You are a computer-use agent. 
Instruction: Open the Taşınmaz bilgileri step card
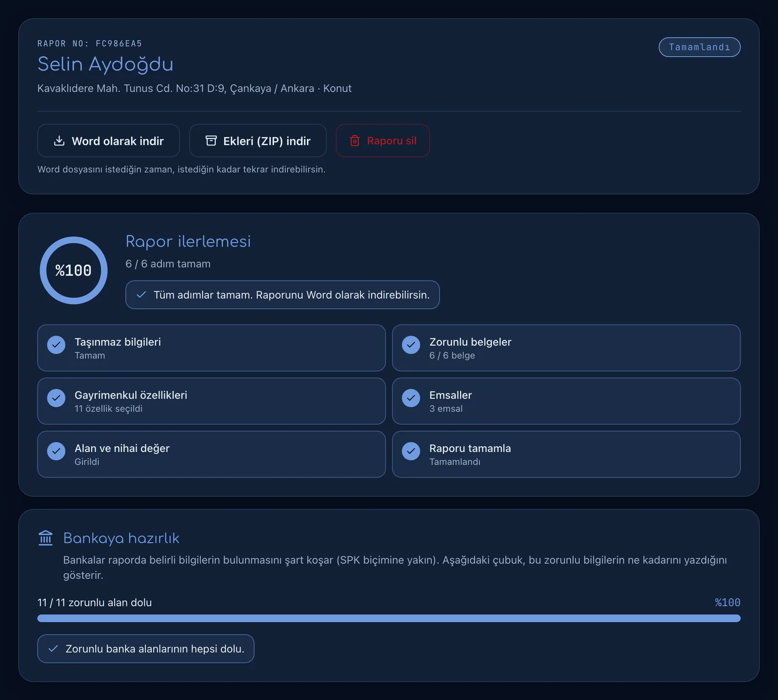tap(212, 348)
